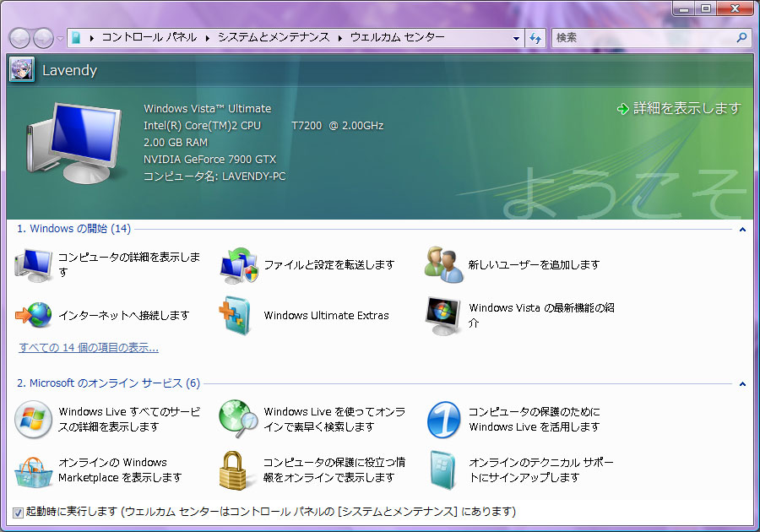Open Windows Vista の最新機能の紹介 text
Screen dimensions: 760x532
tap(541, 316)
